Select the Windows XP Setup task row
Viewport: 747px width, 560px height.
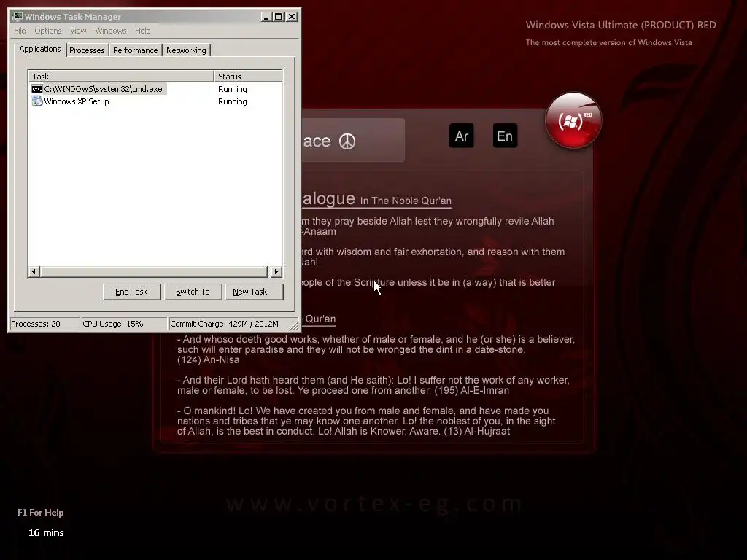pyautogui.click(x=155, y=101)
